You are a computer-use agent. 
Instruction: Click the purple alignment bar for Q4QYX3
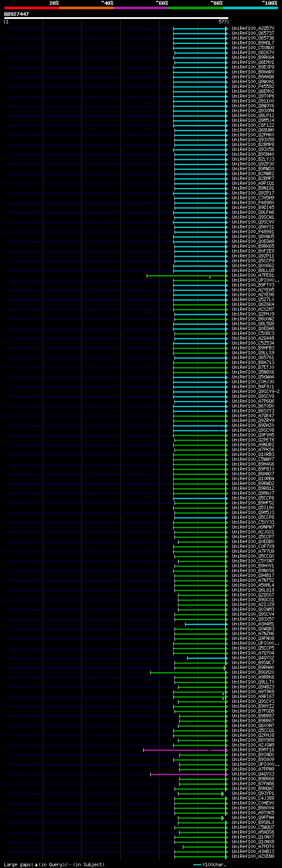point(189,774)
